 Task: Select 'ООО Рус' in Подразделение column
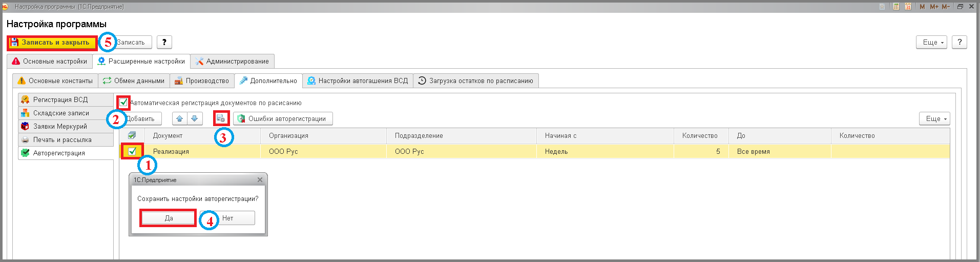[462, 151]
